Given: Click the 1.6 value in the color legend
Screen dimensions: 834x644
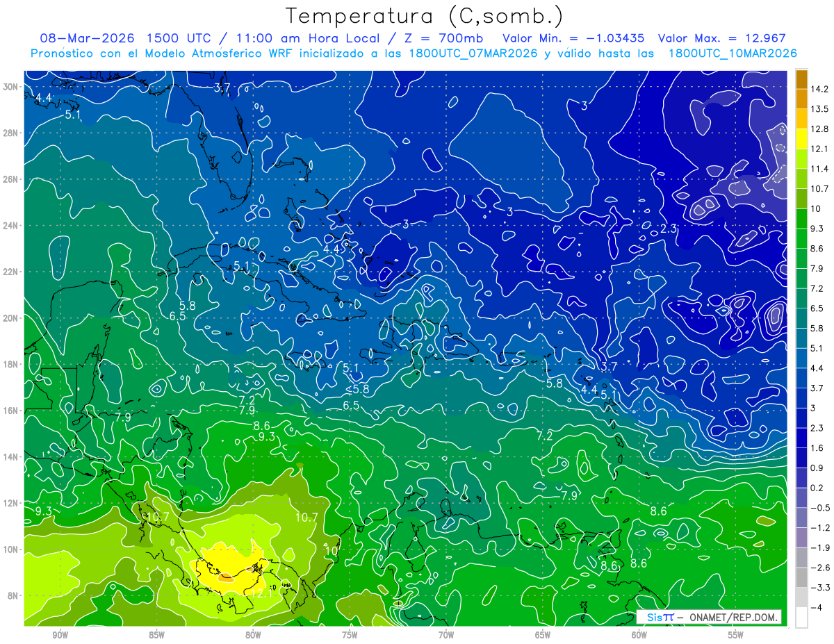Looking at the screenshot, I should pos(817,448).
